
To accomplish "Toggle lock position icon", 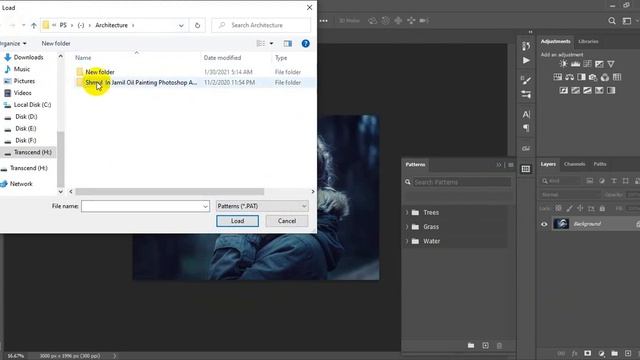I will (580, 208).
